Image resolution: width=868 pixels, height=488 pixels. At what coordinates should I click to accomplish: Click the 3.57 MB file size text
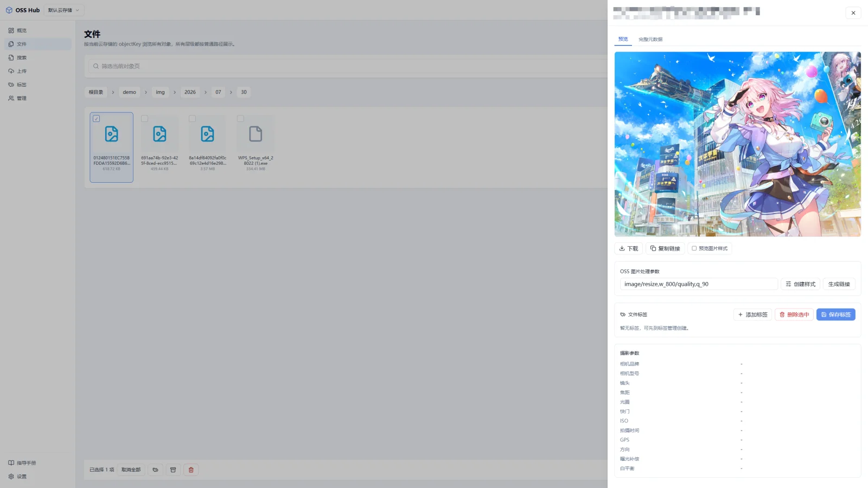pos(207,169)
